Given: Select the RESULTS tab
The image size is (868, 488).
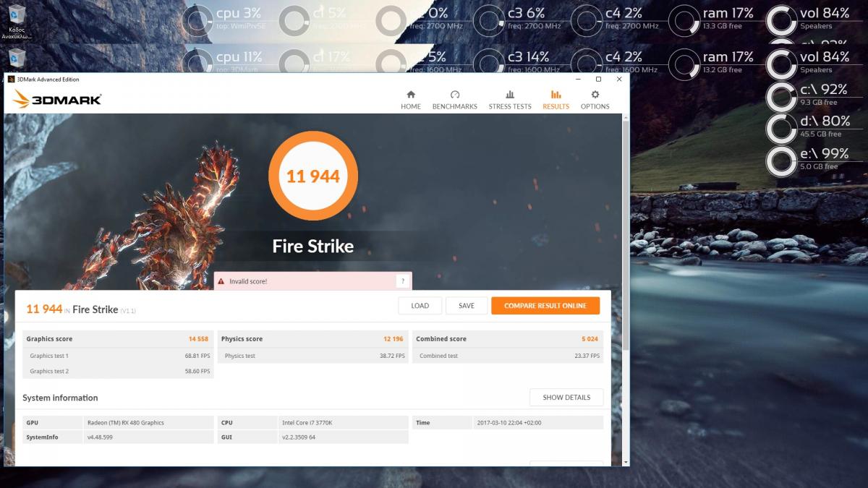Looking at the screenshot, I should point(556,100).
